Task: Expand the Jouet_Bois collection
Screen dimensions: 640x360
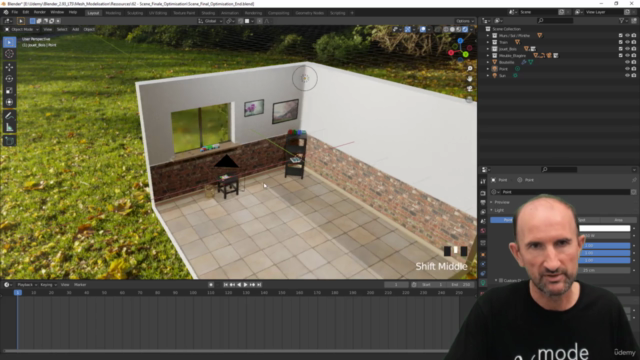Action: 488,49
